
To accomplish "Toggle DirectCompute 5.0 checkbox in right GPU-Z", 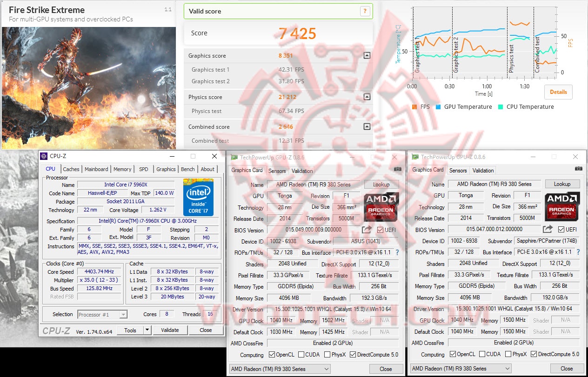I will pyautogui.click(x=534, y=354).
